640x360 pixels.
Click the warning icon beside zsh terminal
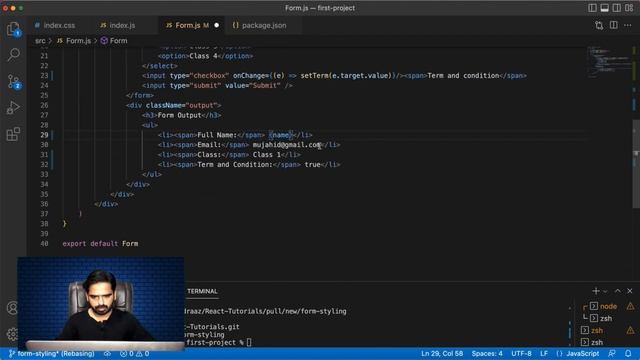630,330
